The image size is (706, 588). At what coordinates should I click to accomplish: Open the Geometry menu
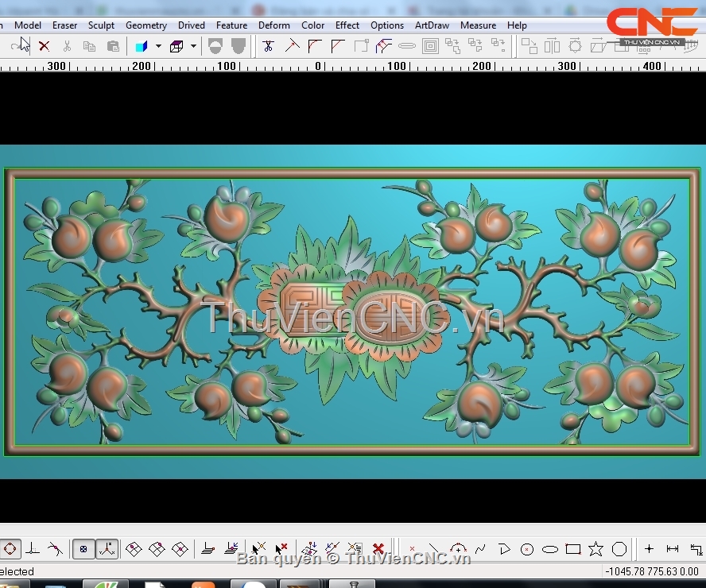tap(146, 25)
